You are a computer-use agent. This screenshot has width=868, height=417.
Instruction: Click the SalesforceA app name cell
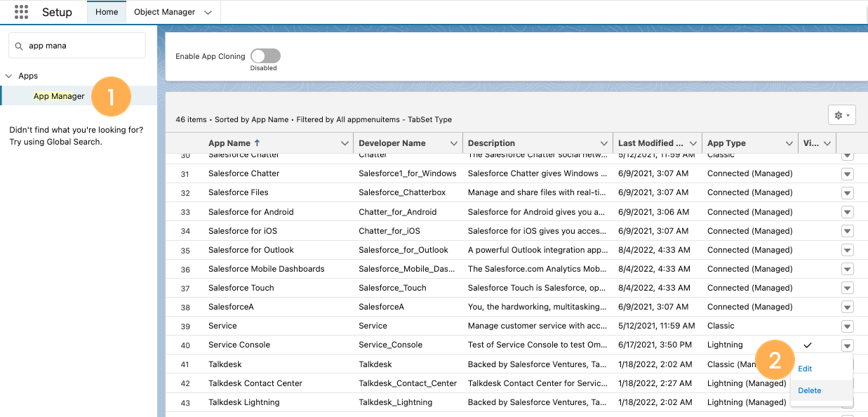pyautogui.click(x=231, y=307)
